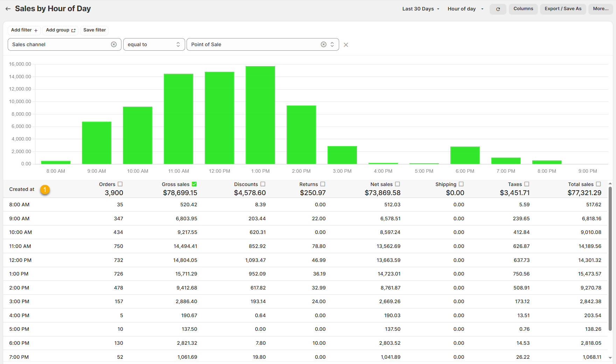The height and width of the screenshot is (364, 616).
Task: Click the table's vertical scrollbar
Action: [610, 259]
